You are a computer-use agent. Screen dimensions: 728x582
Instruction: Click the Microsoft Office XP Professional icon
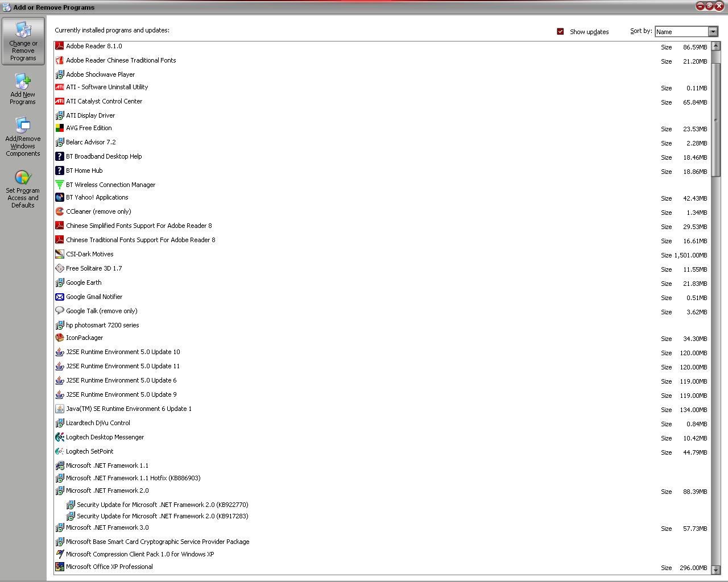(59, 567)
